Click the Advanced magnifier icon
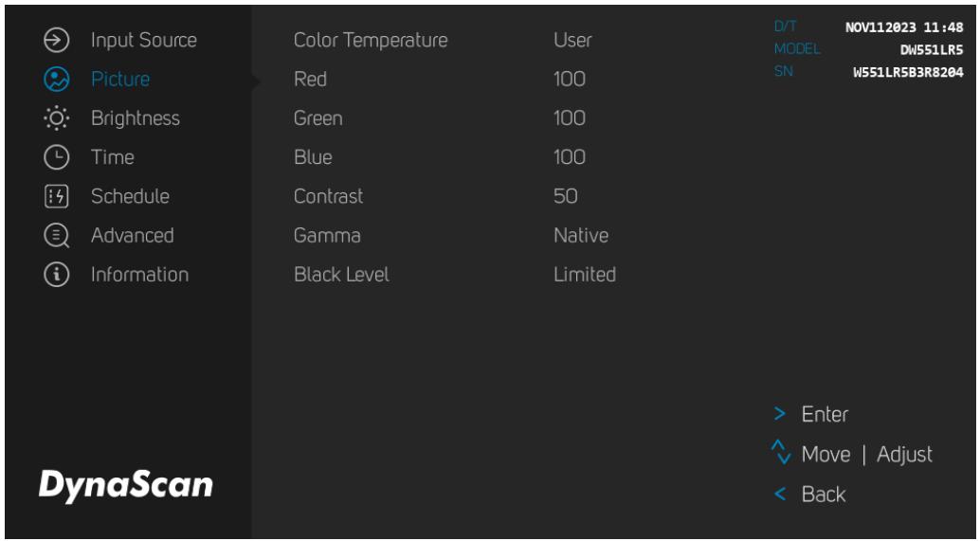Viewport: 980px width, 541px height. [56, 236]
